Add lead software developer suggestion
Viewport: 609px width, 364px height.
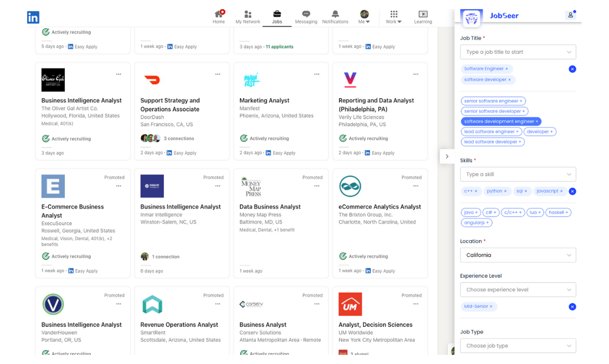tap(492, 142)
